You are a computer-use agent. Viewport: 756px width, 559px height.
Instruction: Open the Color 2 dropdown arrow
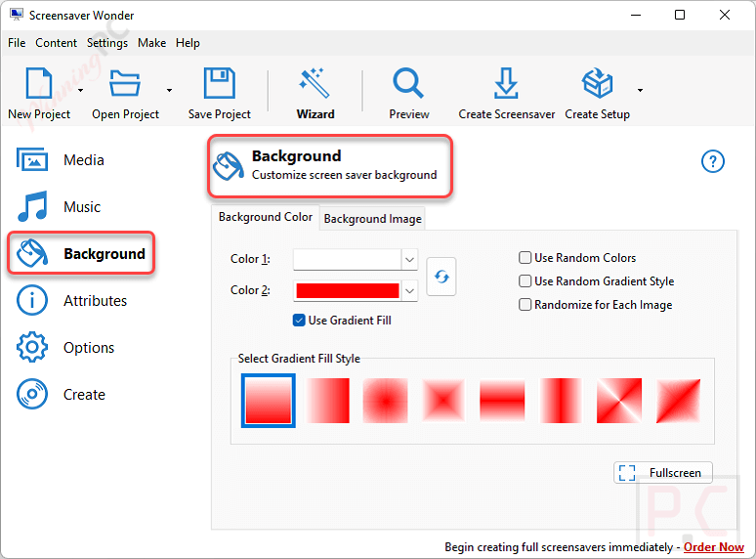pyautogui.click(x=409, y=291)
